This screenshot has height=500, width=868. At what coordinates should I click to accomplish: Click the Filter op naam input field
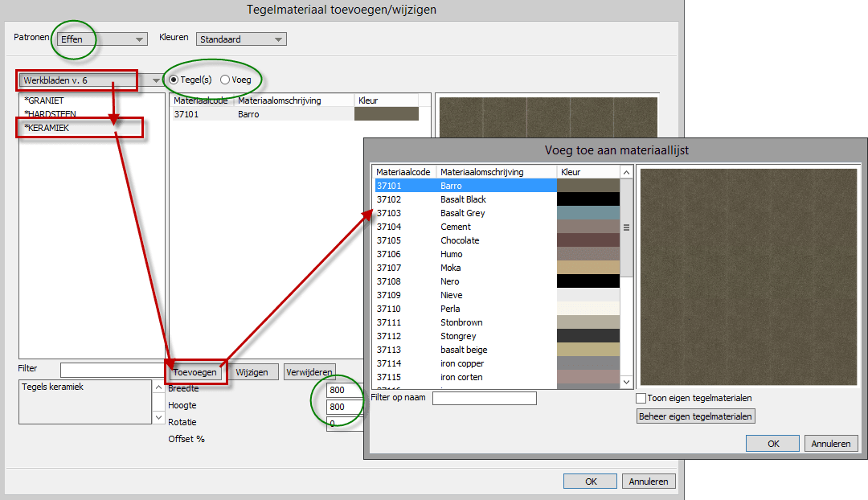point(484,398)
